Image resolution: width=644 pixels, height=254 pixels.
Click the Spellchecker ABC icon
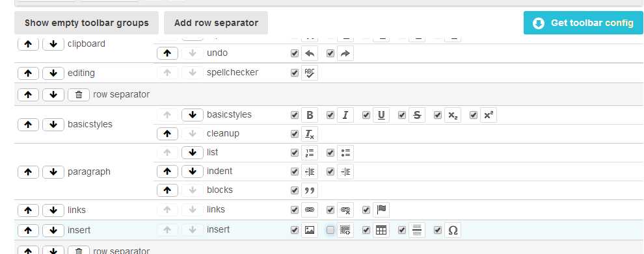coord(310,73)
